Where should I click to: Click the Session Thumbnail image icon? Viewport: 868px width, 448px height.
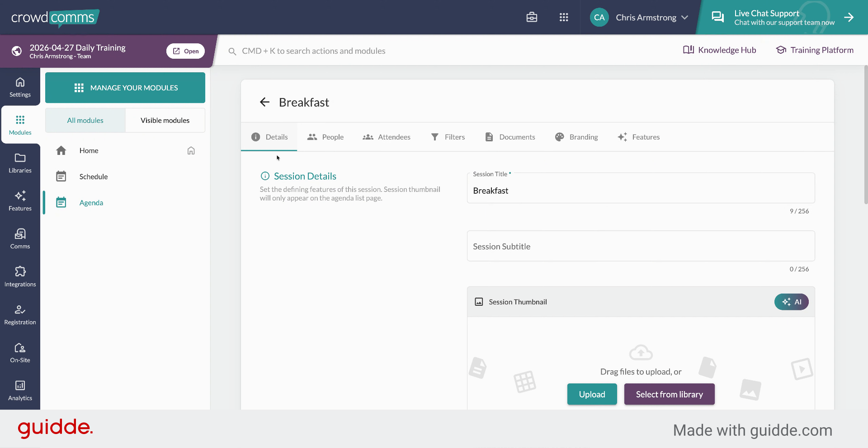479,302
